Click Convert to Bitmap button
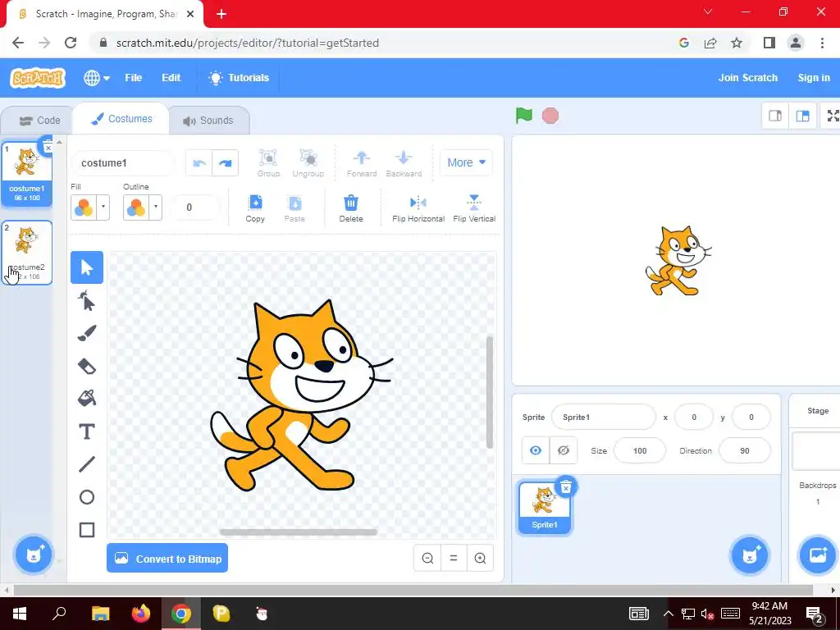 [167, 558]
